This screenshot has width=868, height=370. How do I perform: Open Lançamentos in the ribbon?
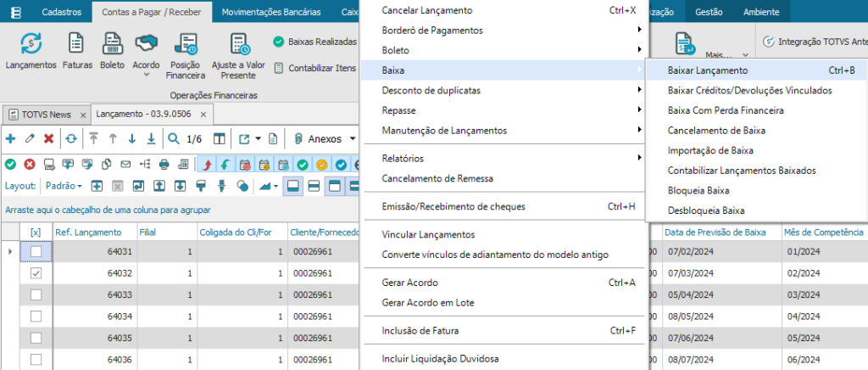[31, 50]
